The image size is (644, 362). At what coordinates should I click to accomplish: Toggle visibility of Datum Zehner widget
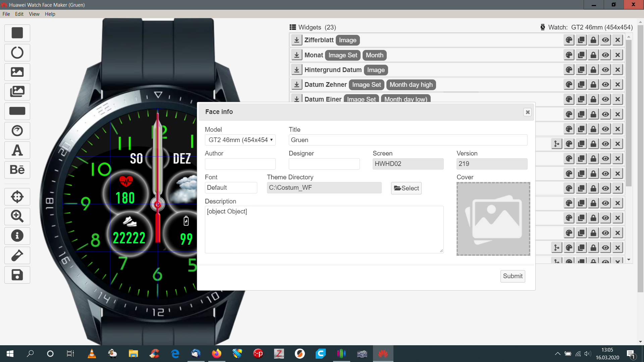[x=605, y=84]
